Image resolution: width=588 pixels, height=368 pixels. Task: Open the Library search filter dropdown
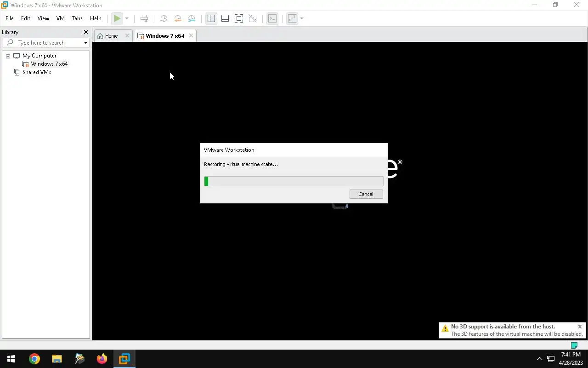[85, 43]
